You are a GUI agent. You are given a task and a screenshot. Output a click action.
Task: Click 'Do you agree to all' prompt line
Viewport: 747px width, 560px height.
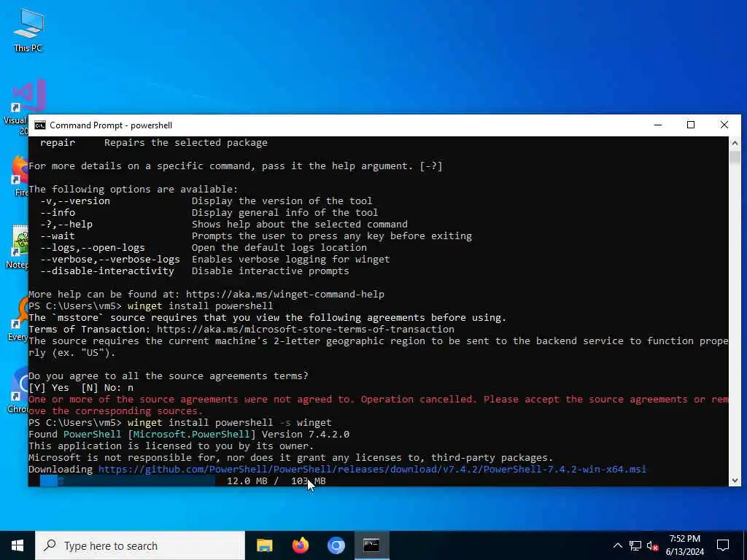pos(169,376)
